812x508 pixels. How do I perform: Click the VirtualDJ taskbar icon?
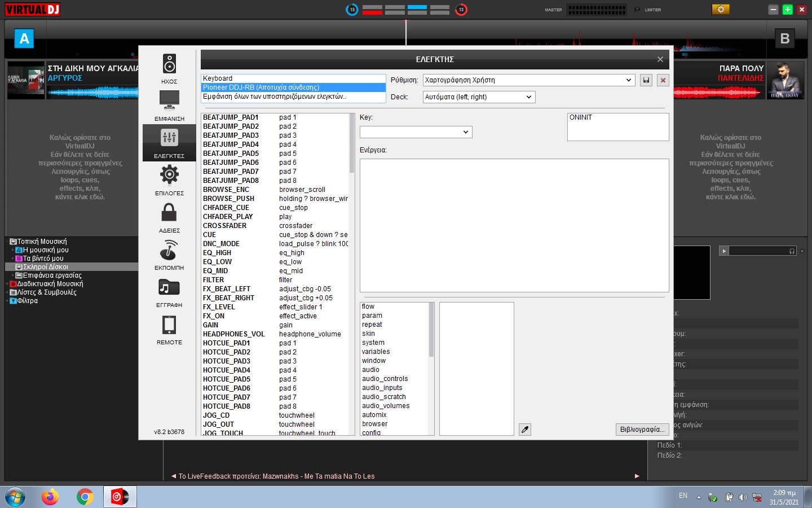[x=120, y=497]
